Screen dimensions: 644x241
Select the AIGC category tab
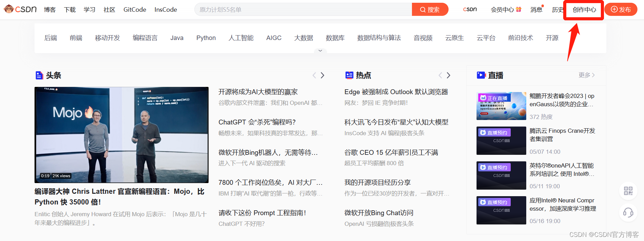coord(274,38)
